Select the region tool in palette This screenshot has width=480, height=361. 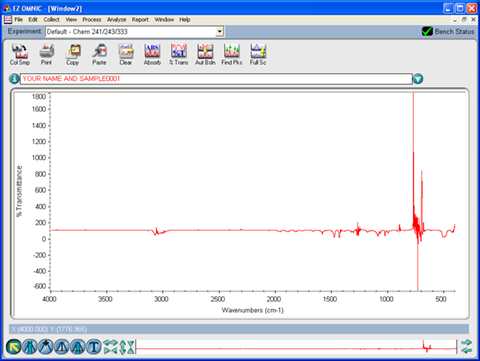[30, 347]
